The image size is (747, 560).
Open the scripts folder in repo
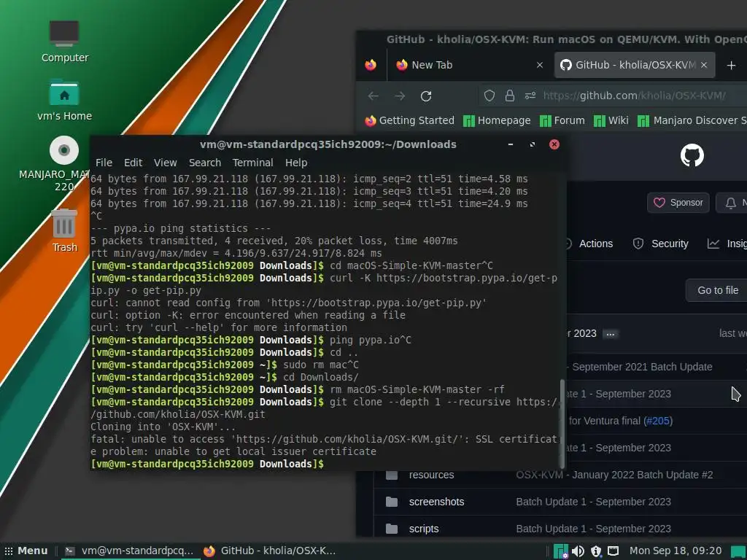(424, 529)
